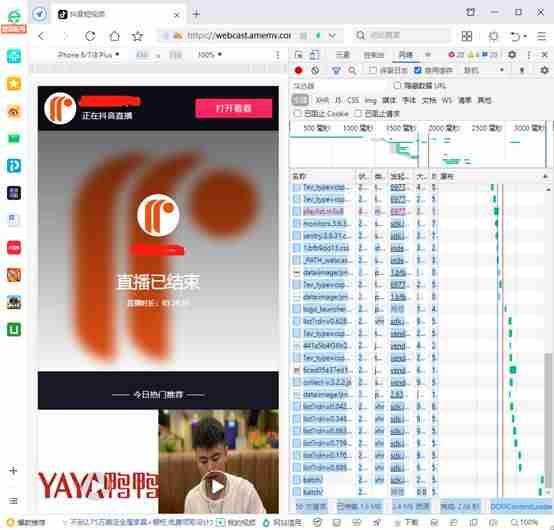Show more DevTools tabs with » chevron
This screenshot has width=554, height=530.
pos(428,55)
